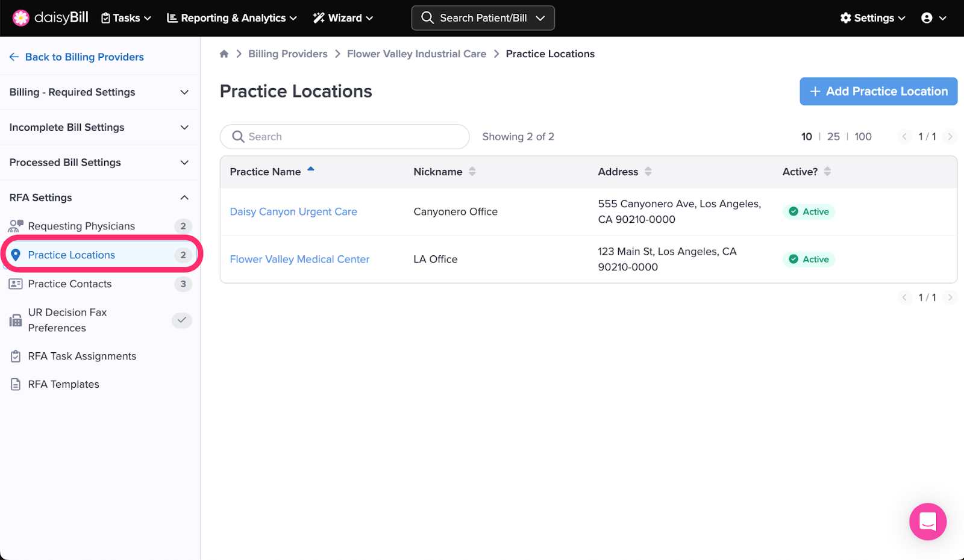
Task: Click the Requesting Physicians people icon
Action: tap(16, 226)
